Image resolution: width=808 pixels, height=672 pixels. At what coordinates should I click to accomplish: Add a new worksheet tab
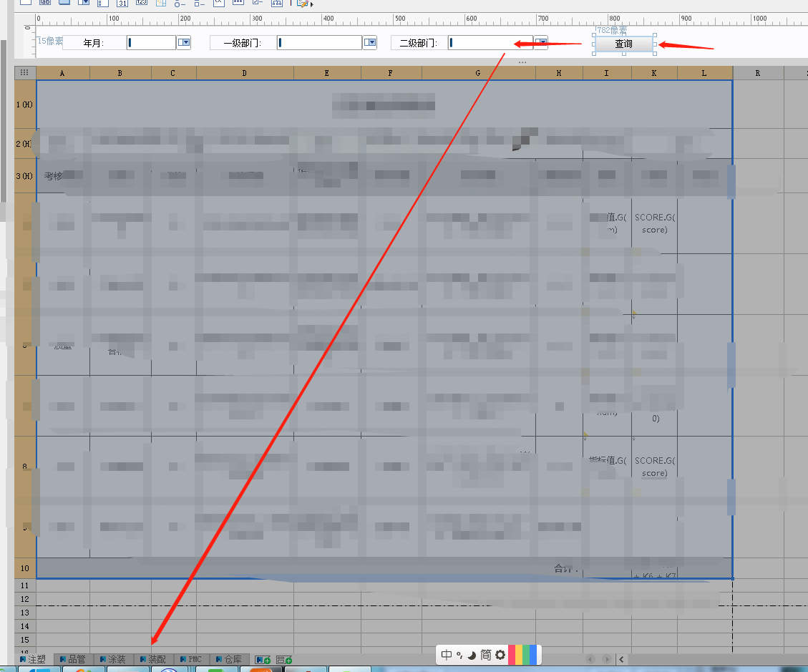coord(263,660)
